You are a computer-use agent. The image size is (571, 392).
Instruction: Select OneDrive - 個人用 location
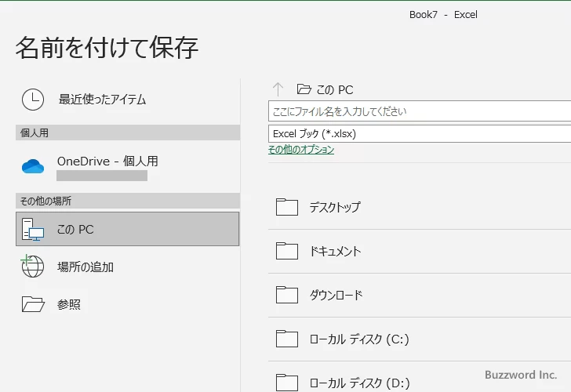coord(127,167)
